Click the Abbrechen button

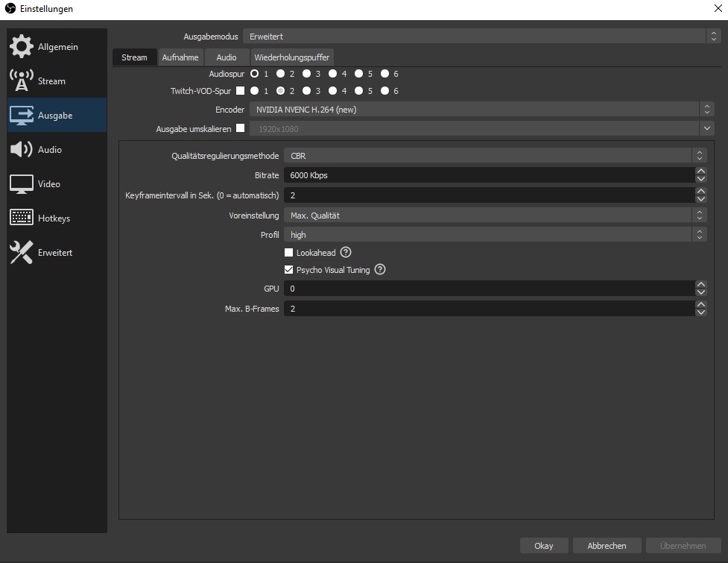[607, 546]
